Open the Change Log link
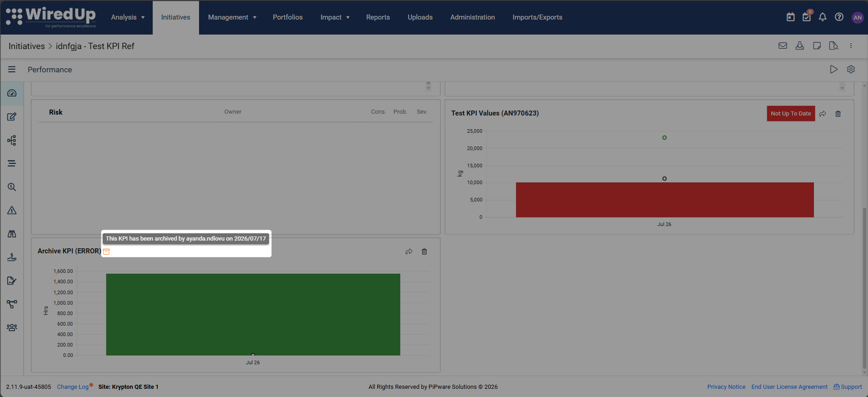 pos(73,387)
